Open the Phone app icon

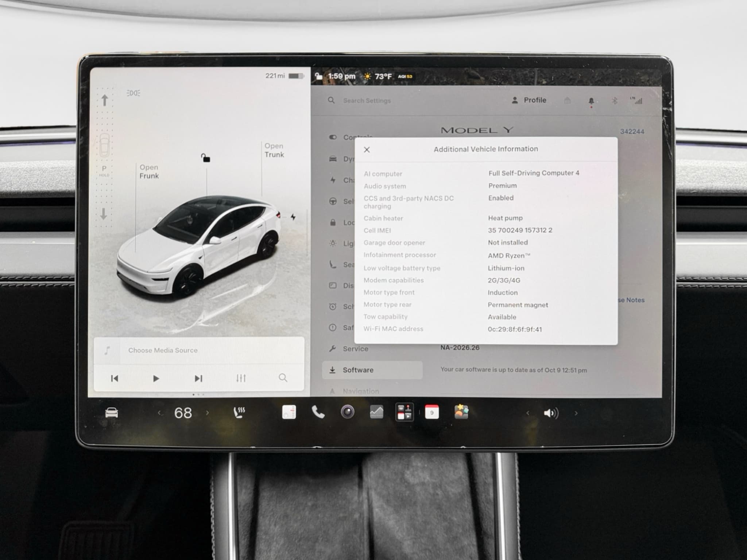[318, 412]
